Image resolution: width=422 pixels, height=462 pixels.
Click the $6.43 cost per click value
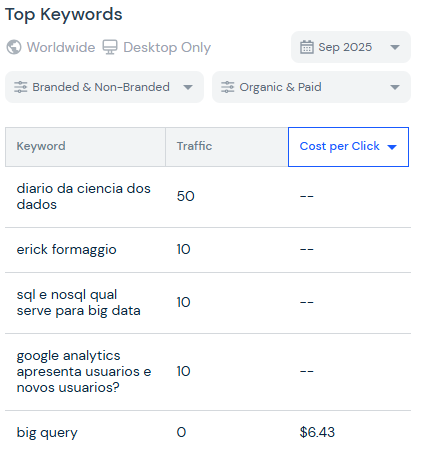coord(317,432)
